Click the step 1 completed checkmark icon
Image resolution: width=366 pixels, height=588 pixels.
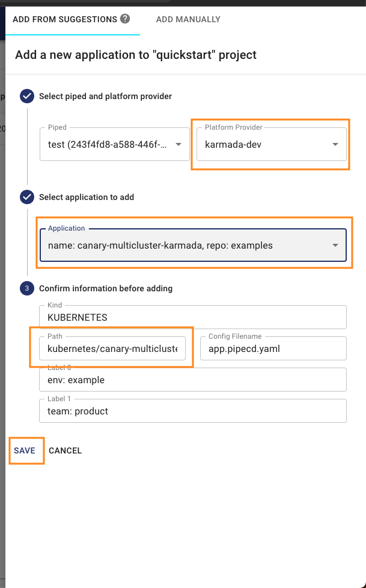27,96
